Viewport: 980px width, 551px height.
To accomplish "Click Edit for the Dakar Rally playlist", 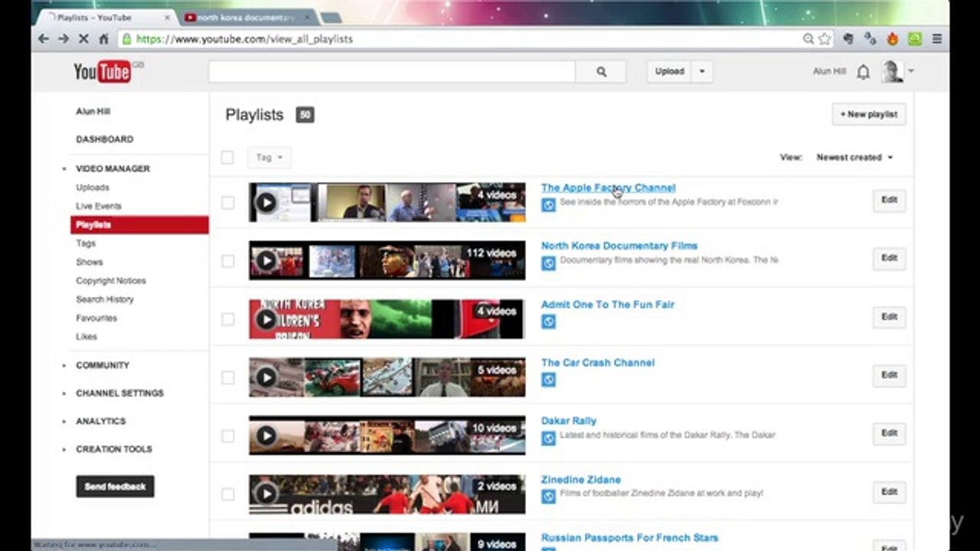I will coord(889,433).
